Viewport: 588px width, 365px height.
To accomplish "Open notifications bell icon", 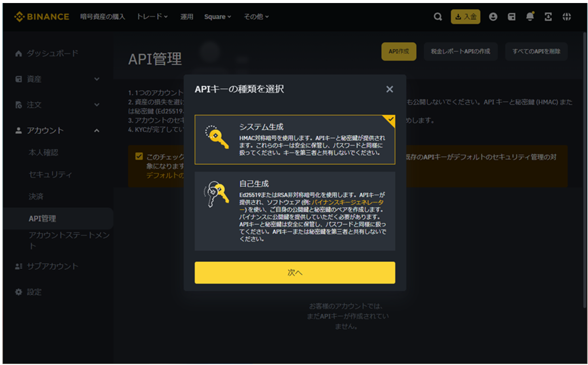I will [530, 17].
